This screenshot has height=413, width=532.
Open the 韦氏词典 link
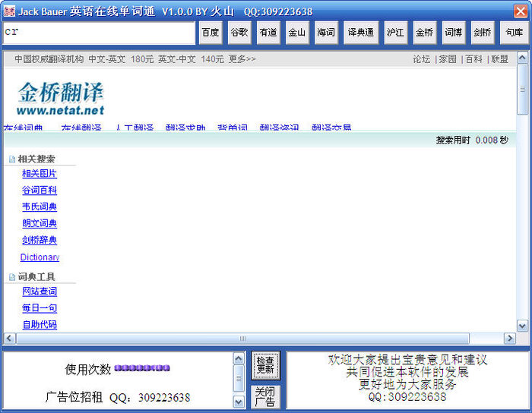click(x=40, y=206)
